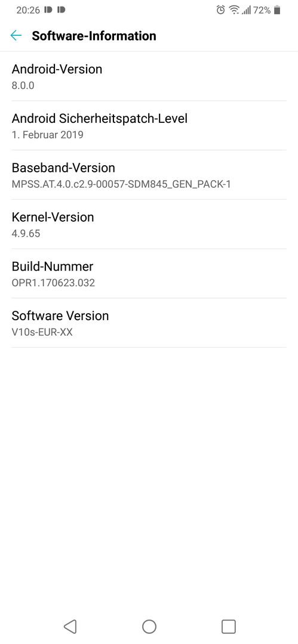Tap the home circle navigation button

(x=149, y=626)
